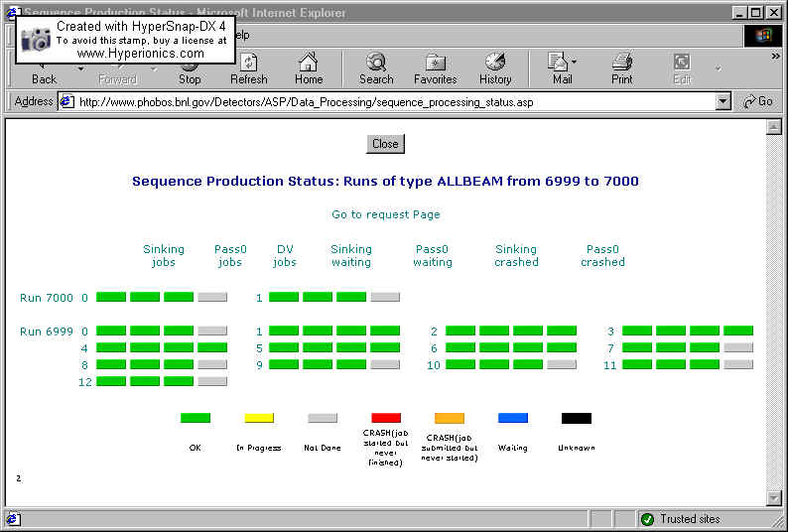
Task: Click the blue Waiting legend swatch
Action: [513, 417]
